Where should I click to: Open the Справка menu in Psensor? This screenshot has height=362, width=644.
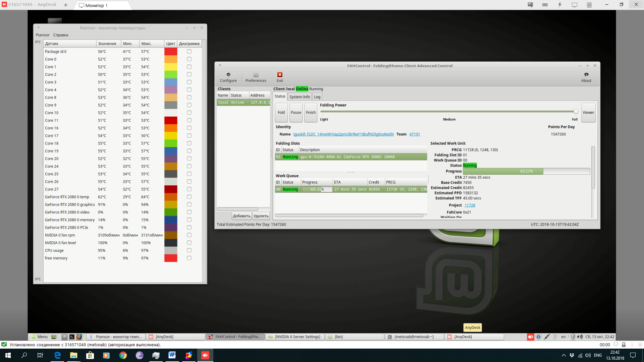click(x=60, y=35)
